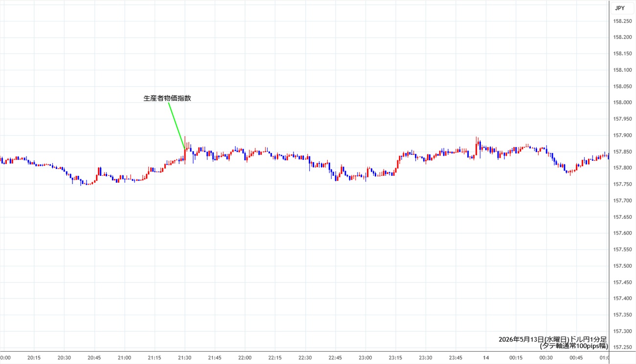Click the 157.500 price axis label
The image size is (636, 364).
[x=621, y=266]
